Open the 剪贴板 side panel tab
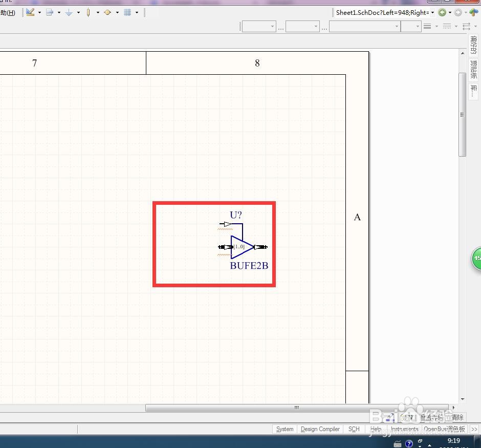 474,69
